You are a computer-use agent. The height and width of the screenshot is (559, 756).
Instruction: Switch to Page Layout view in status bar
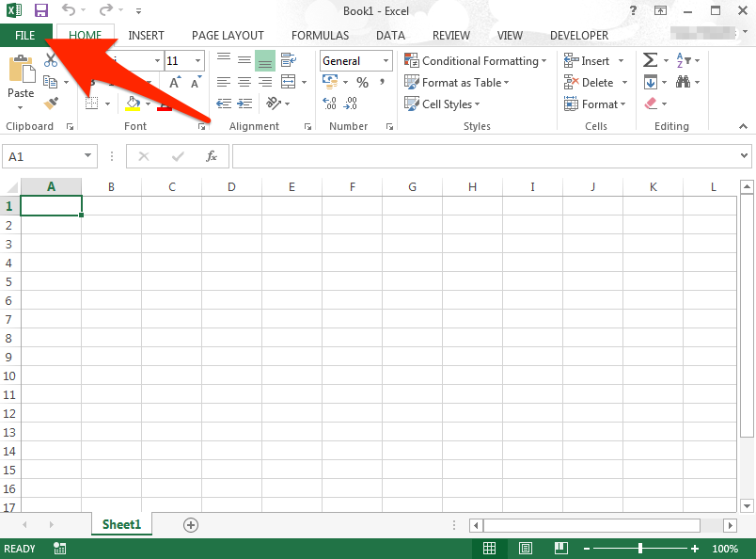click(x=526, y=549)
